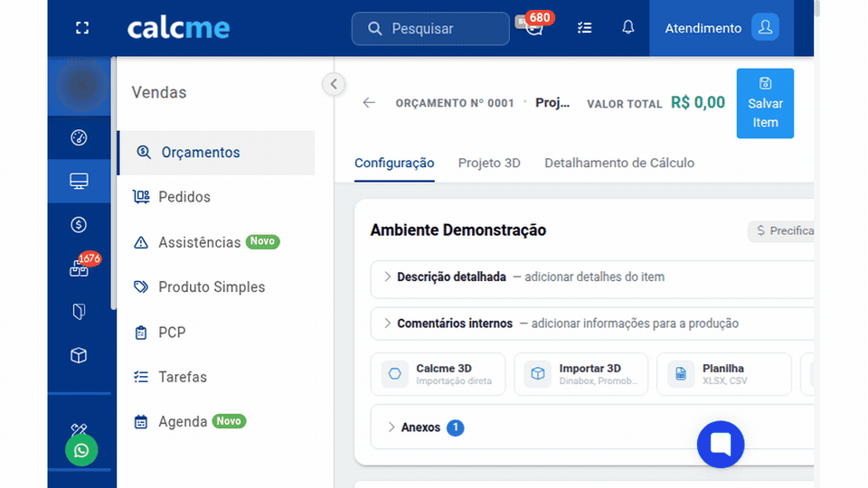Open the blue chat widget bubble
Image resolution: width=868 pixels, height=488 pixels.
[x=721, y=445]
